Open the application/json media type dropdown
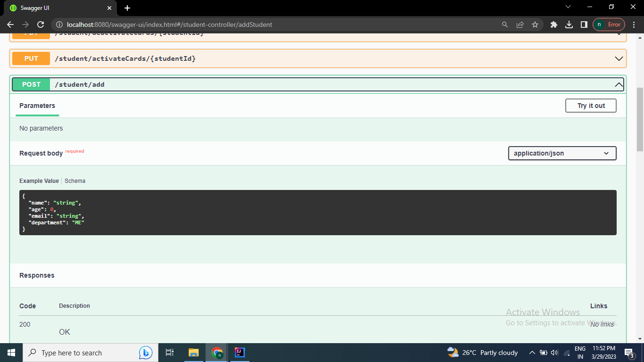The height and width of the screenshot is (362, 644). [562, 153]
